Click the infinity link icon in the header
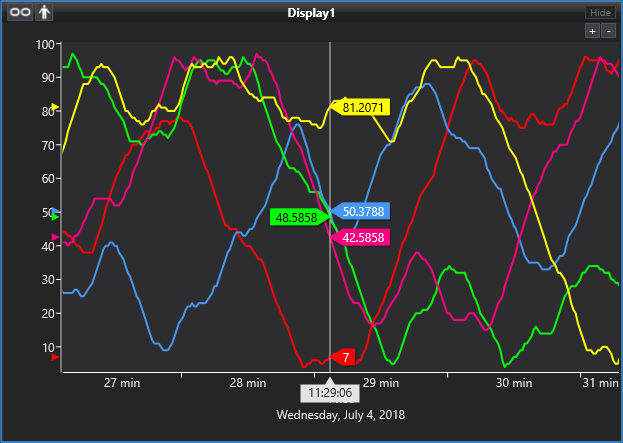 point(21,13)
